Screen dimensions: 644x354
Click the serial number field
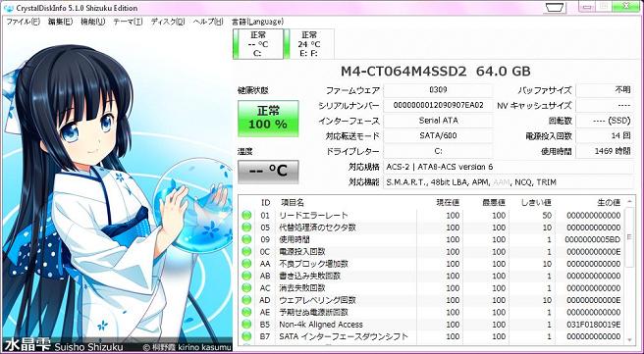[x=438, y=106]
